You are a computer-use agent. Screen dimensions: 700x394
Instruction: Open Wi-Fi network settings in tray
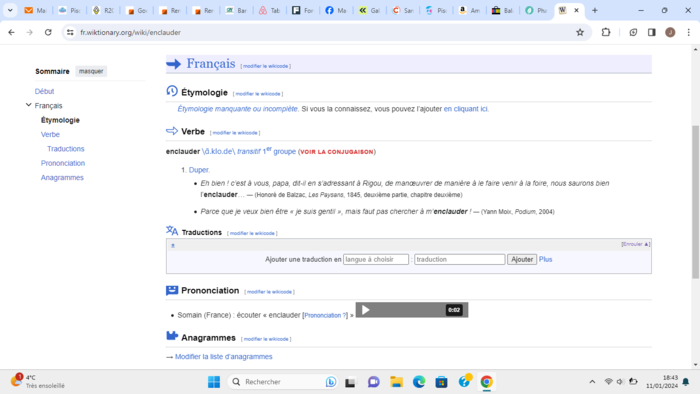point(608,382)
